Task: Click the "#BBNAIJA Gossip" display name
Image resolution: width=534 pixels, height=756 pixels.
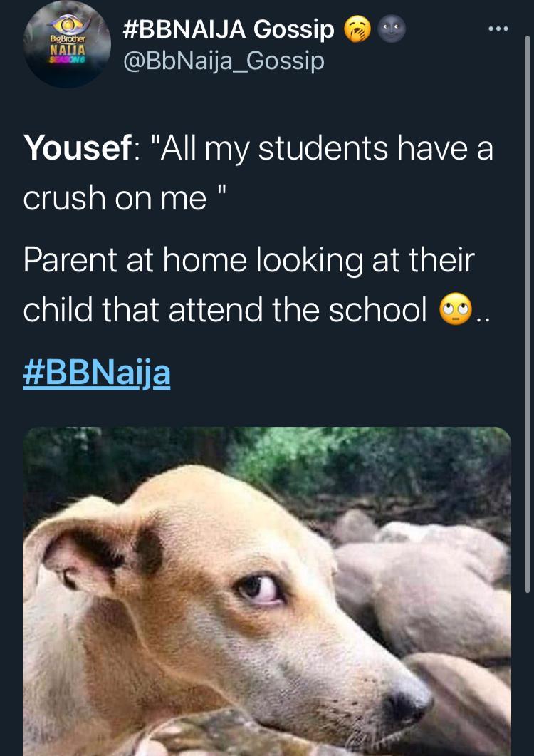Action: point(228,29)
